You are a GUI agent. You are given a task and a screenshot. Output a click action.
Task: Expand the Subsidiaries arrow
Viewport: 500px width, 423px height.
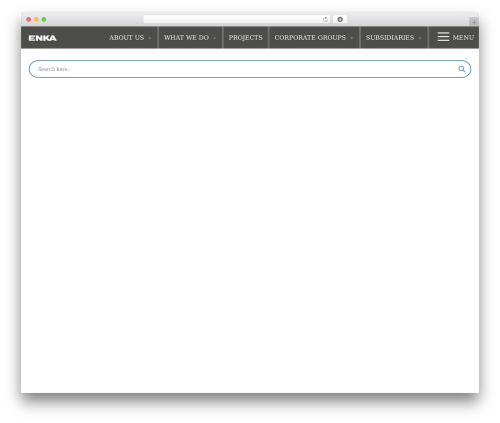coord(420,38)
